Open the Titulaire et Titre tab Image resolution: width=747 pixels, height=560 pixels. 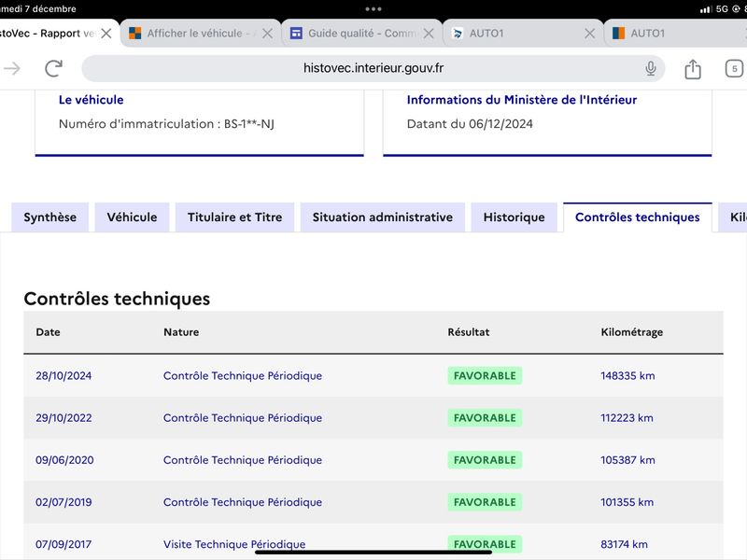(235, 217)
